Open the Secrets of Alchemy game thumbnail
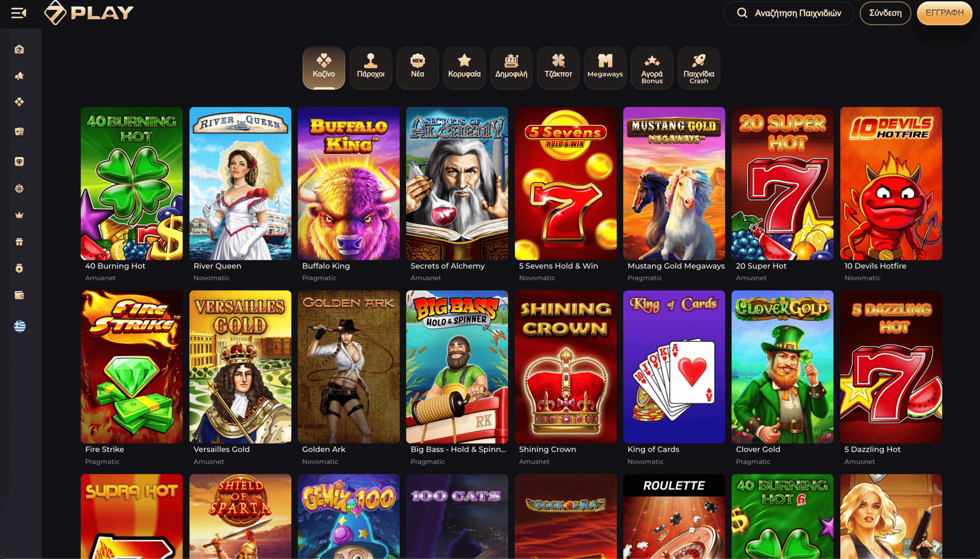Screen dimensions: 980x559 pos(457,183)
